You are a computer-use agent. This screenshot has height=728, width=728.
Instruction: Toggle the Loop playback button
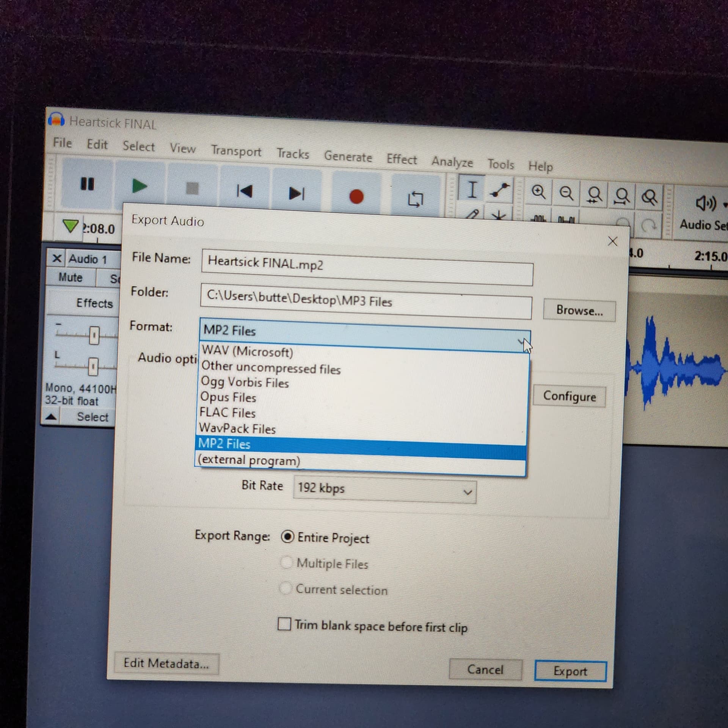click(x=415, y=199)
